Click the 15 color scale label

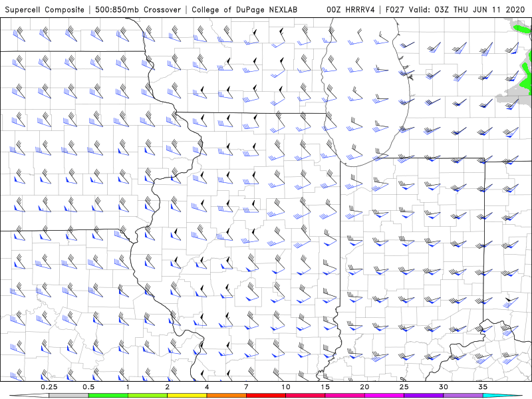tap(325, 387)
